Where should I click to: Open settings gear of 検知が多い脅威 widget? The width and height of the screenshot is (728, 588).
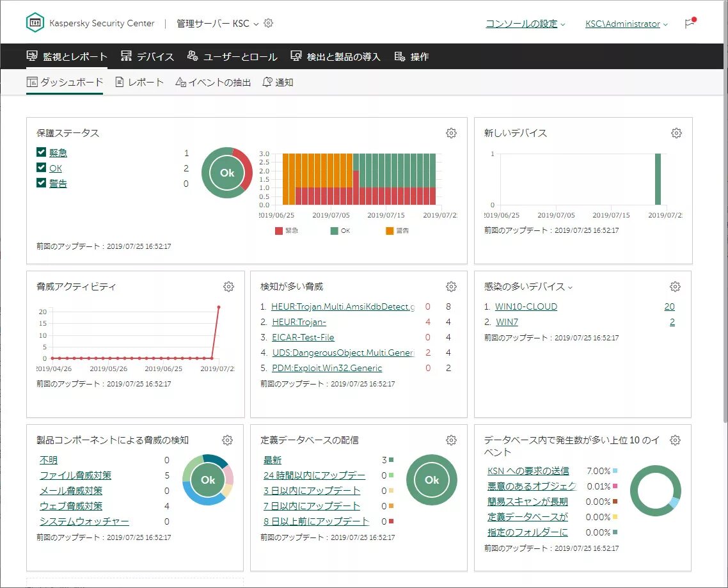tap(451, 287)
